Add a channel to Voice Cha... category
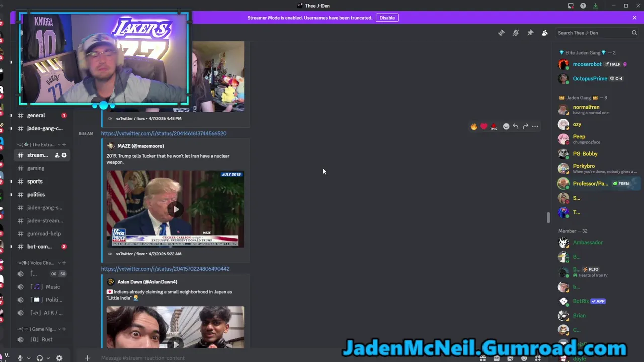 [x=64, y=263]
